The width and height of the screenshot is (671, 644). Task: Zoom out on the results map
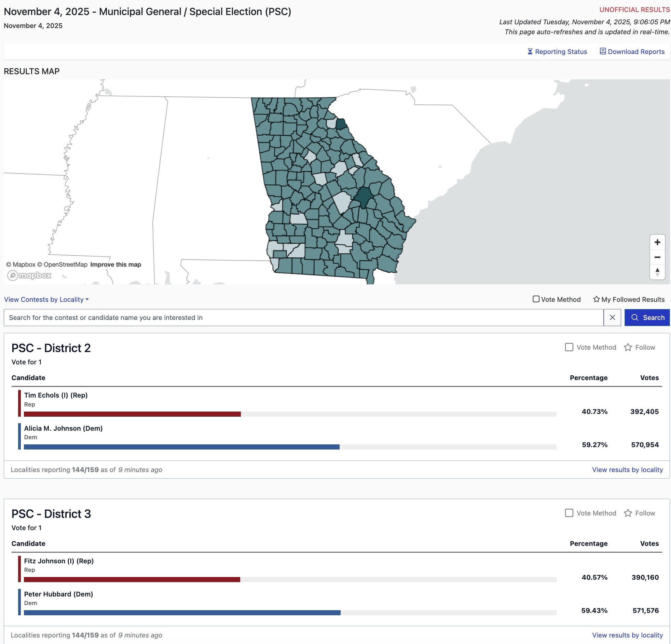pos(657,257)
